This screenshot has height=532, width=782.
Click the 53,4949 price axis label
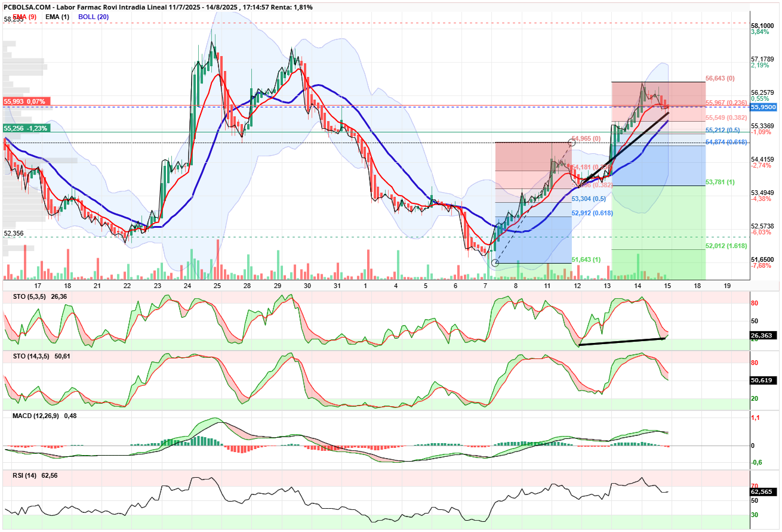(x=762, y=193)
